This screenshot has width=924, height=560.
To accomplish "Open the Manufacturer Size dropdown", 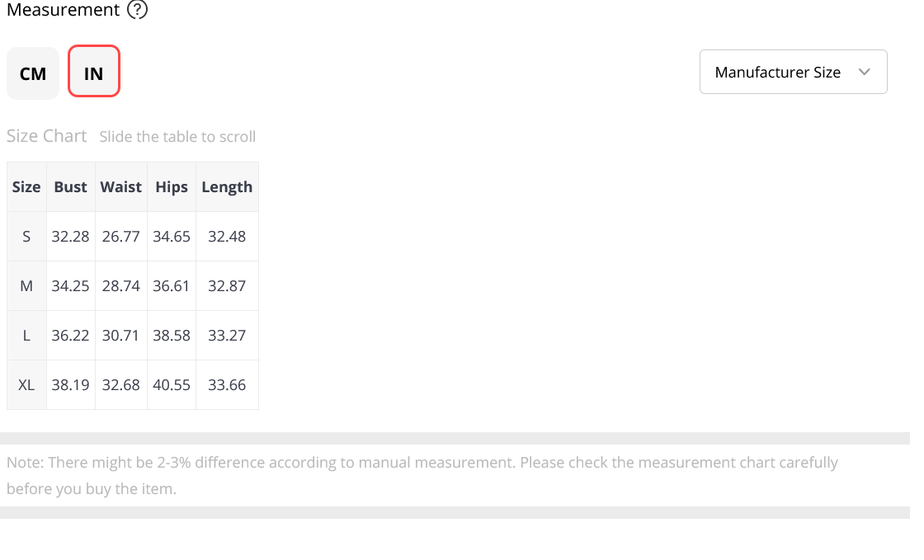I will 793,72.
